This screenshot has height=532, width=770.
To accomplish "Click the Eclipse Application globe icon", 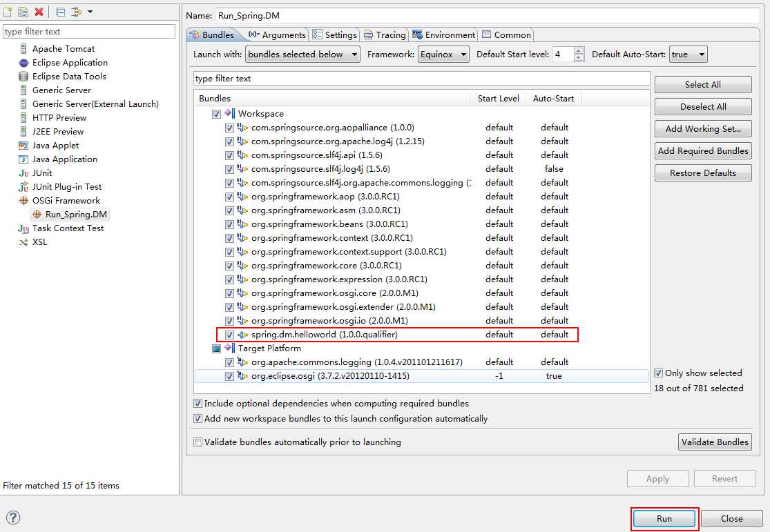I will click(x=23, y=63).
